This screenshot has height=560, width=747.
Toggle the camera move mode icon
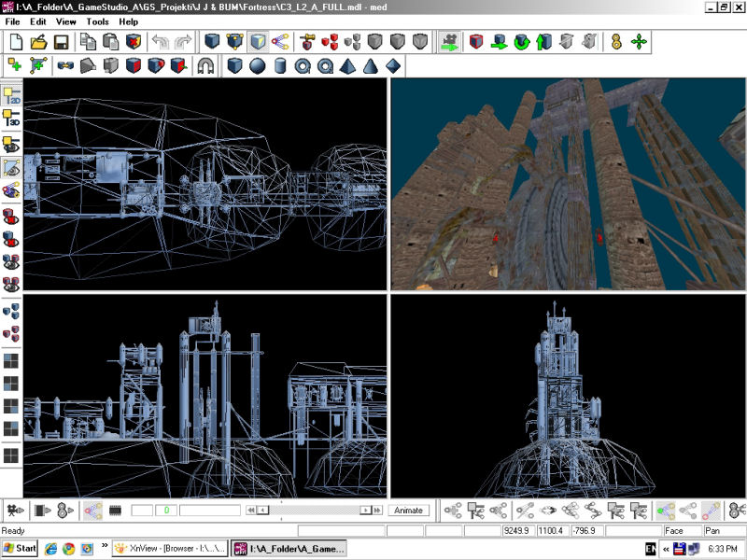pyautogui.click(x=449, y=42)
